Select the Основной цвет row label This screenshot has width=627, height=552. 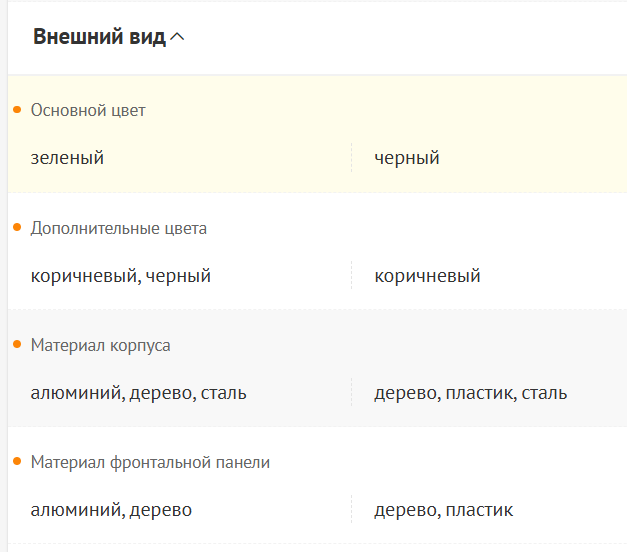click(88, 110)
